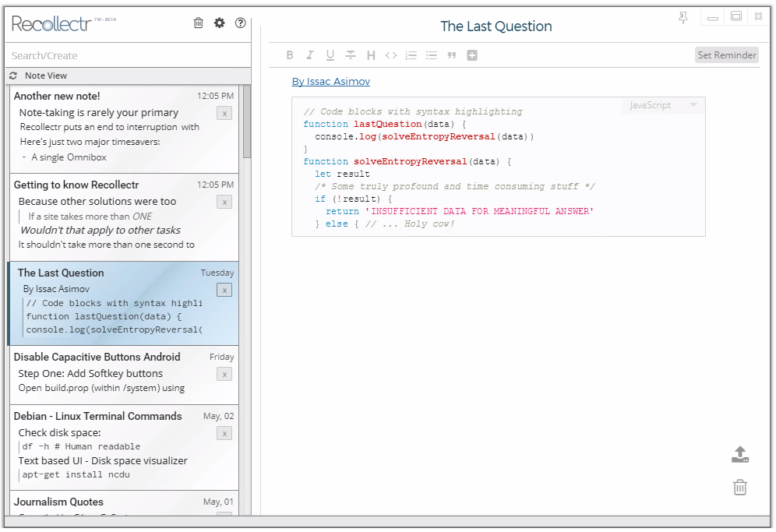Open the 'Getting to know Recollectr' note

click(x=76, y=185)
